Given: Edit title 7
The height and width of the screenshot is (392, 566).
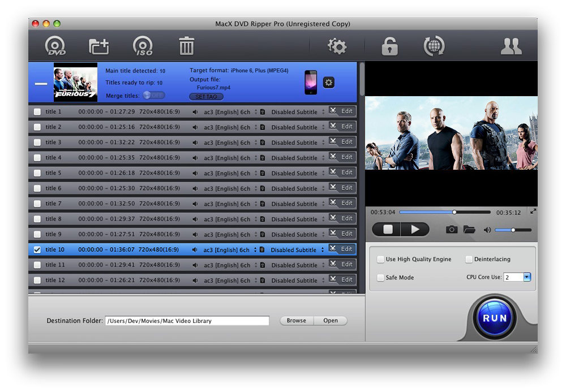Looking at the screenshot, I should click(x=347, y=203).
